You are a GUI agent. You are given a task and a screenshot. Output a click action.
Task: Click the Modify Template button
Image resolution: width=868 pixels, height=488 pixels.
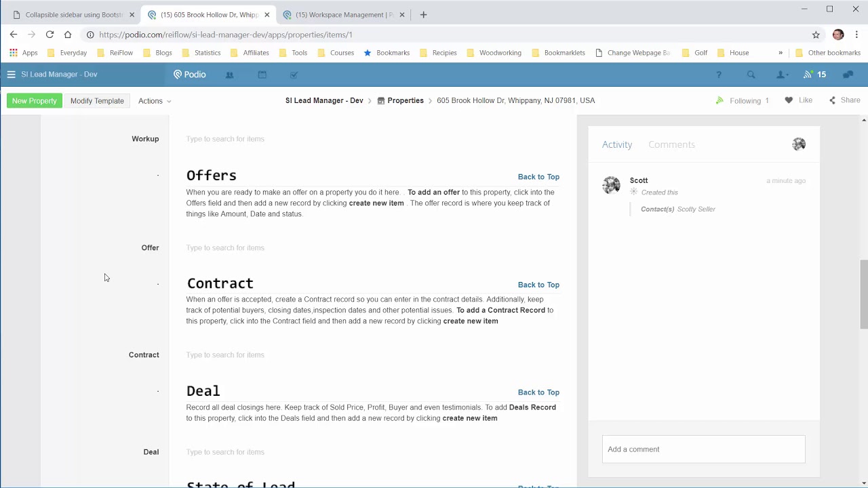(97, 101)
